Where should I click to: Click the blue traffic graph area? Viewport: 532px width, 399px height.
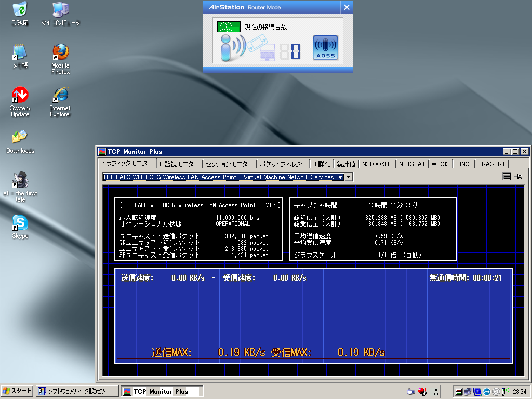click(313, 315)
